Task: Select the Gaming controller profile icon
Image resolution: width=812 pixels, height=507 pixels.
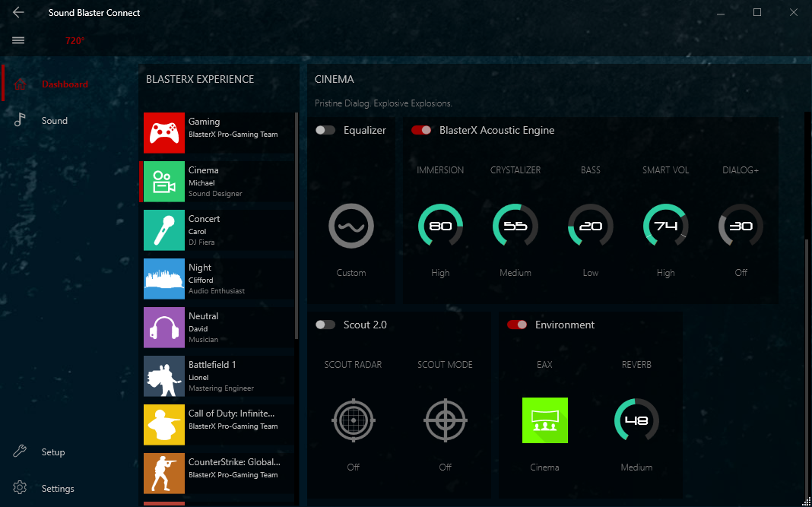Action: coord(163,133)
